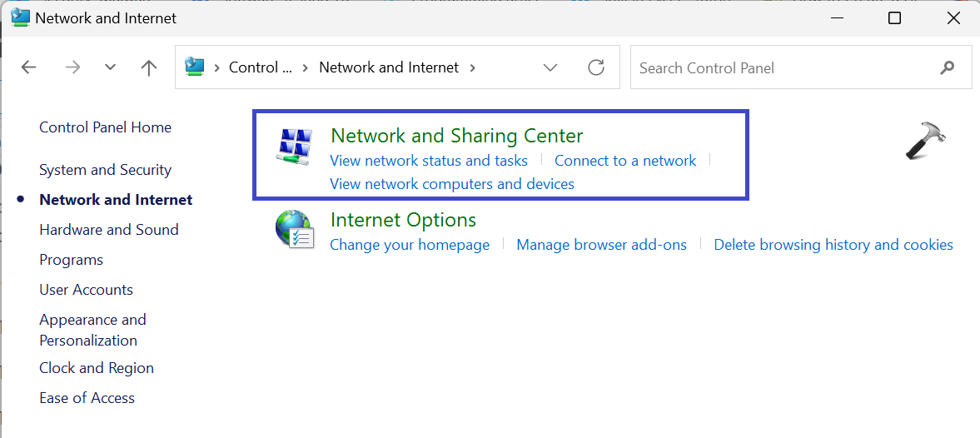Go back using the back arrow
Viewport: 980px width, 438px height.
29,68
